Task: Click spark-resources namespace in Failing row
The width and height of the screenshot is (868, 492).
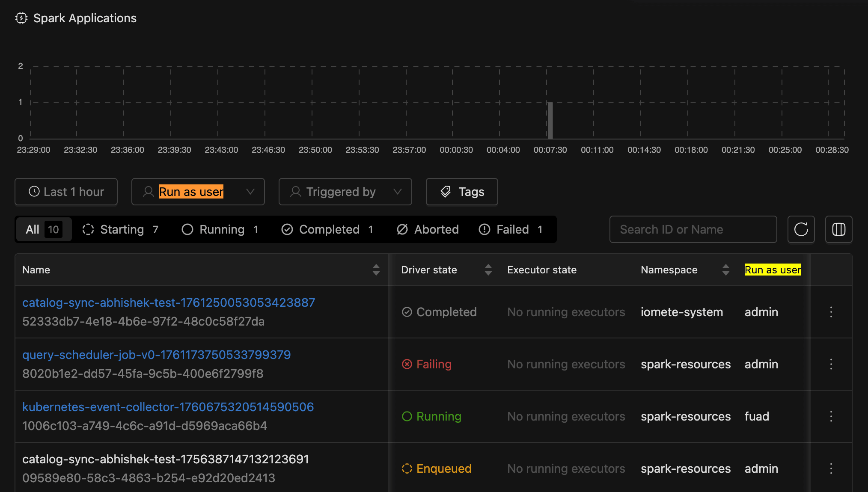Action: (686, 364)
